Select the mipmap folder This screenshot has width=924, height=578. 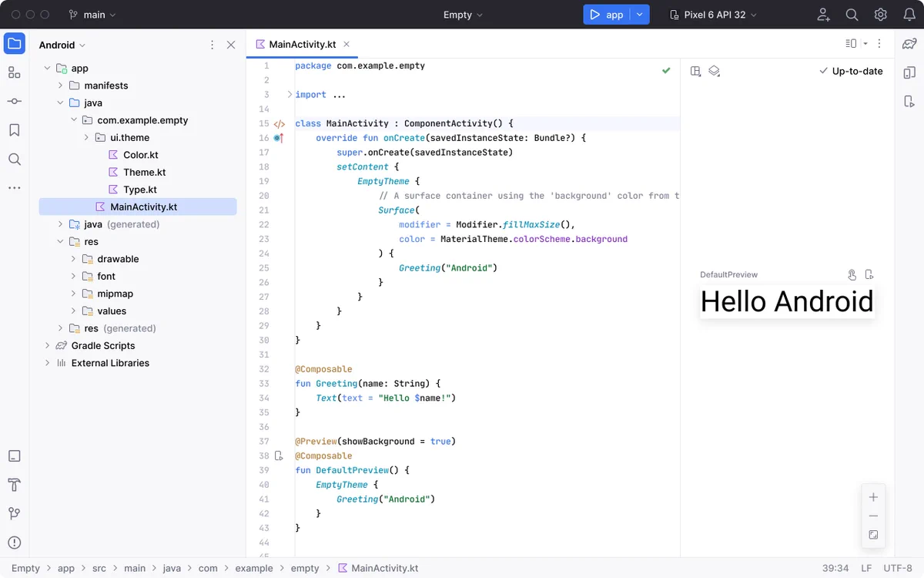tap(115, 294)
